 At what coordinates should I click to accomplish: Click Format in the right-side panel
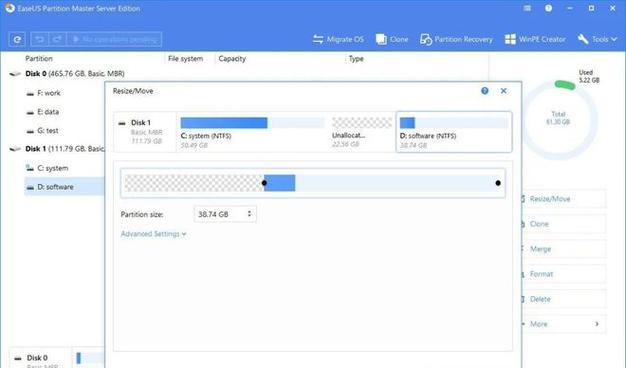pos(564,274)
